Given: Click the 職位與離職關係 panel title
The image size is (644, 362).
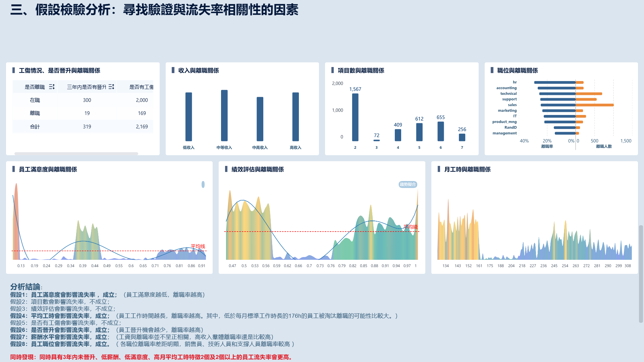Looking at the screenshot, I should click(518, 70).
